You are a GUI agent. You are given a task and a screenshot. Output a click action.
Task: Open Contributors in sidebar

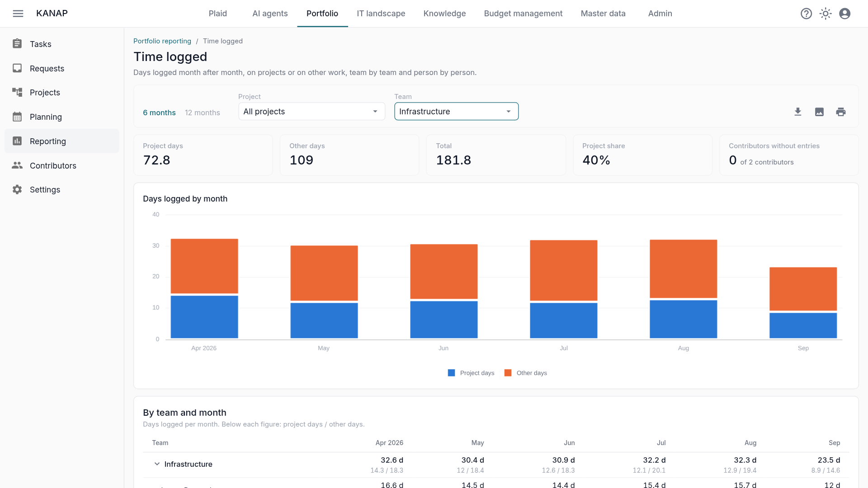pyautogui.click(x=62, y=165)
